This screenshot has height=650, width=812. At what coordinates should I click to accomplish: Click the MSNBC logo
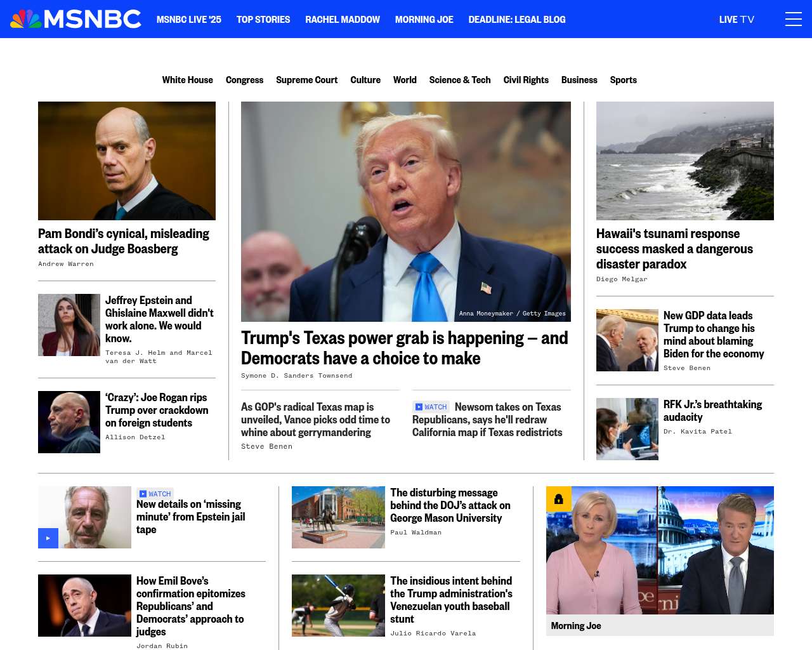click(75, 19)
